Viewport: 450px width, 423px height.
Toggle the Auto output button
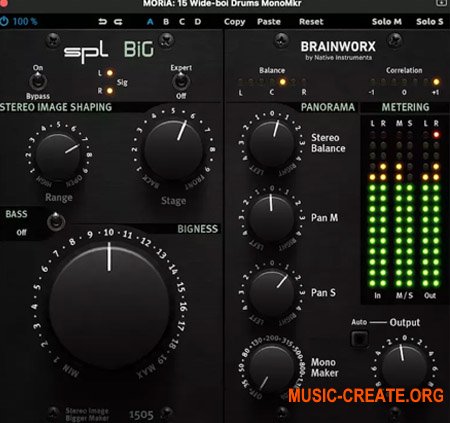tap(360, 338)
